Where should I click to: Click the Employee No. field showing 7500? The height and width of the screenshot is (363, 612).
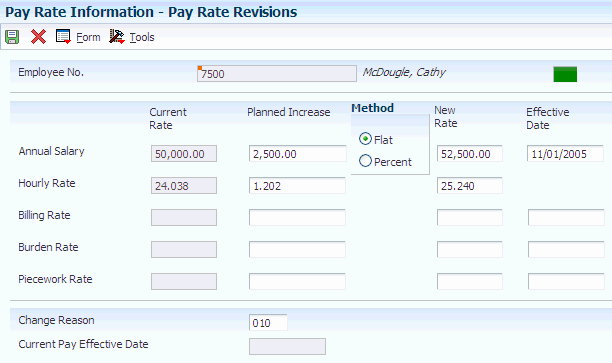(277, 73)
